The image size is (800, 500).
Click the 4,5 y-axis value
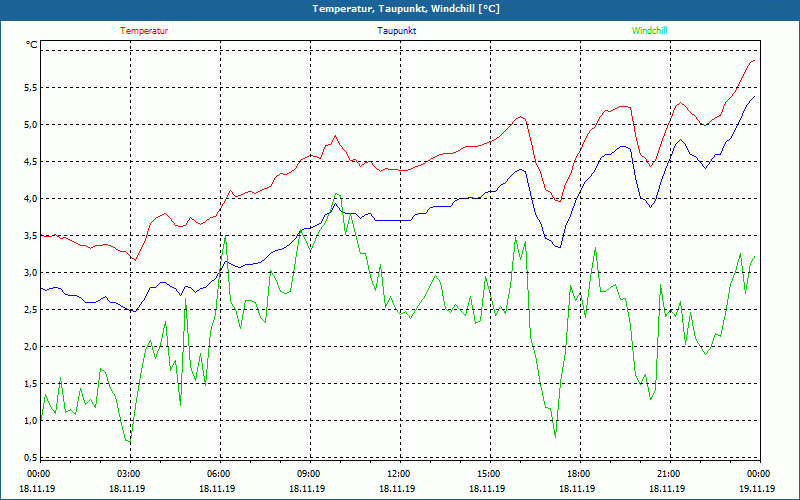click(x=31, y=162)
